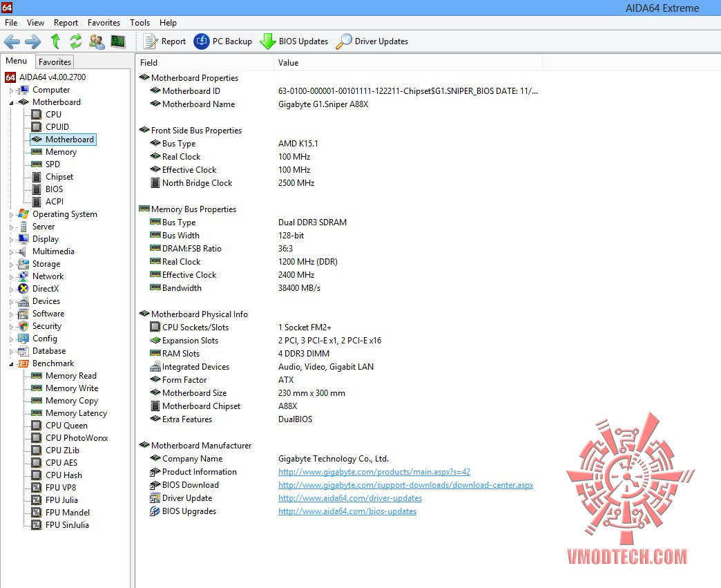Expand the Computer tree node
Screen dimensions: 721x588
pyautogui.click(x=12, y=91)
